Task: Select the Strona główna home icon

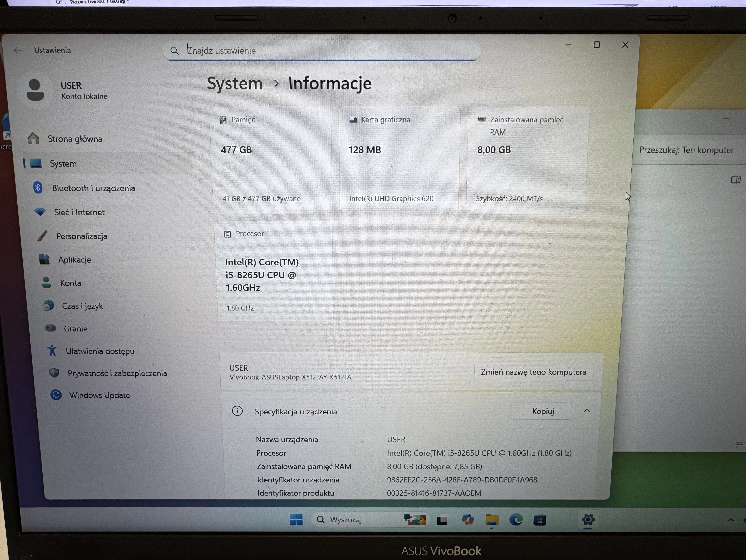Action: (34, 139)
